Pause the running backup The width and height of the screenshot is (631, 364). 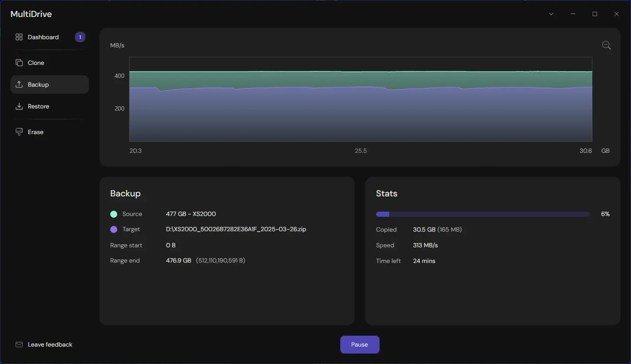point(360,344)
